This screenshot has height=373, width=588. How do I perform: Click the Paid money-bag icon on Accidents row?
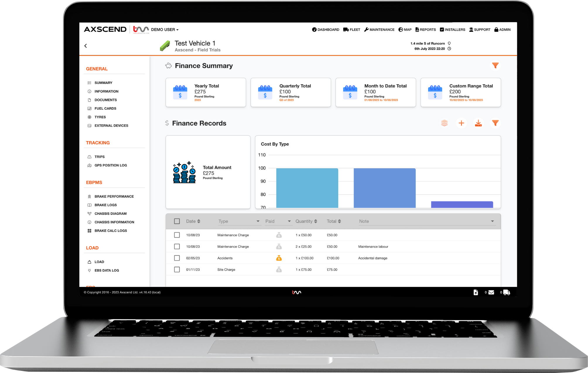[x=279, y=258]
